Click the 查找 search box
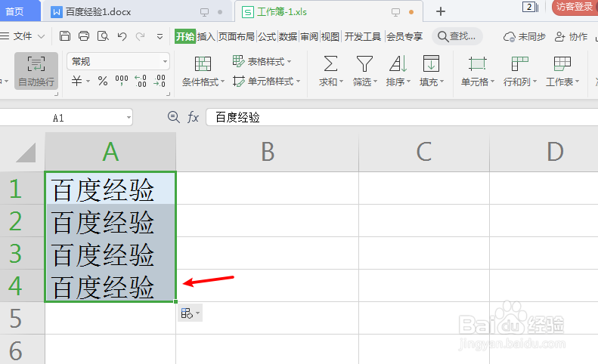 click(x=457, y=36)
